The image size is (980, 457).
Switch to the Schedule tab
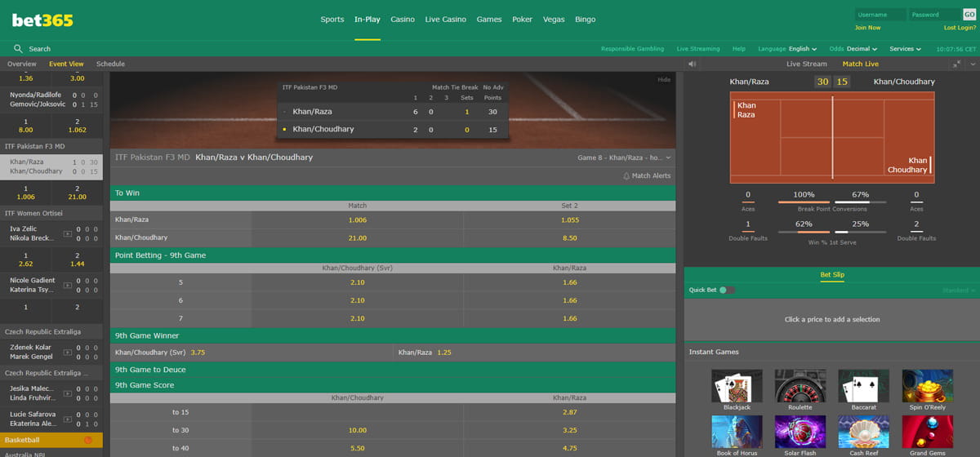(111, 64)
